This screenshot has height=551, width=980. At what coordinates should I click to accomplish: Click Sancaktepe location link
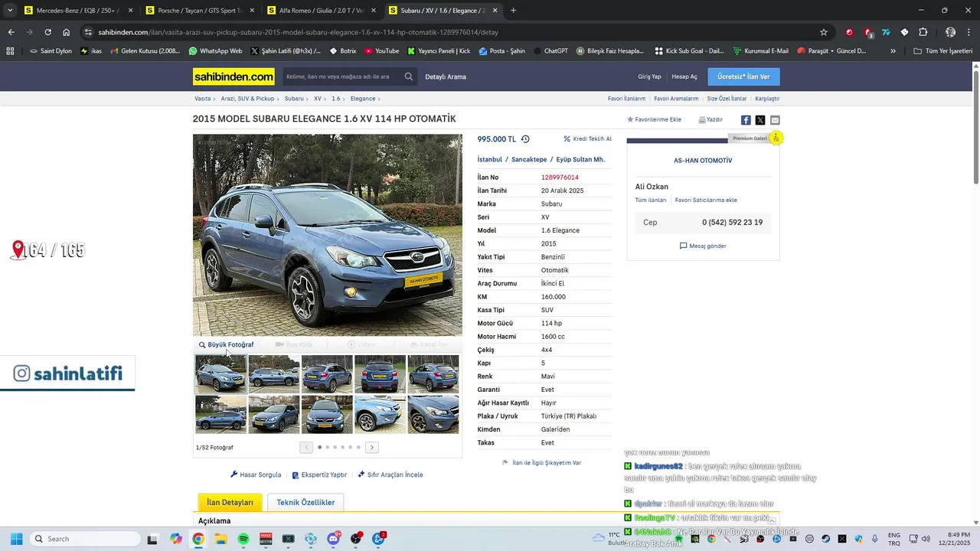coord(529,159)
